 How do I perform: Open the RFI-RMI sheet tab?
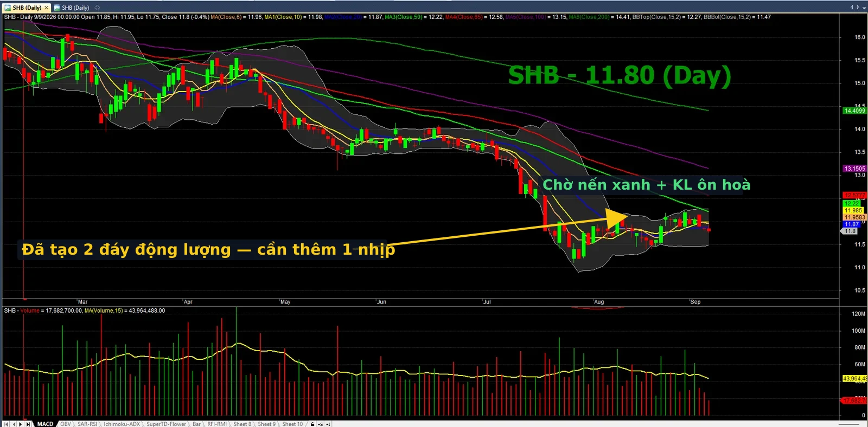(217, 424)
